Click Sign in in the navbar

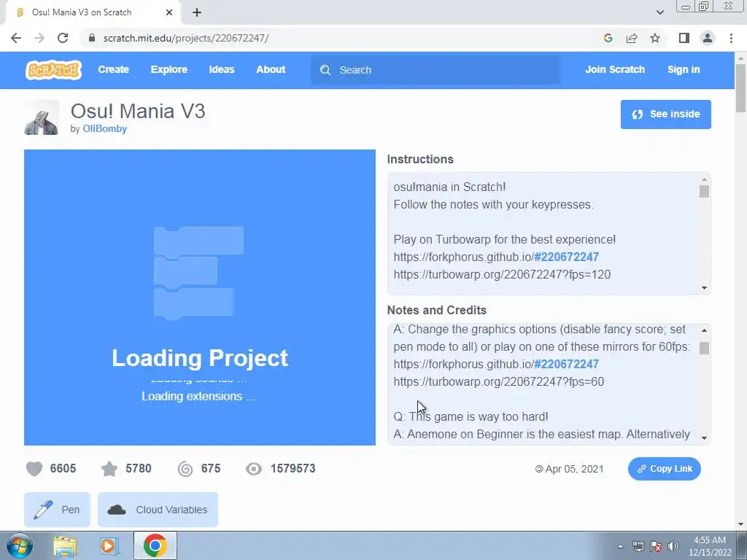pyautogui.click(x=684, y=69)
